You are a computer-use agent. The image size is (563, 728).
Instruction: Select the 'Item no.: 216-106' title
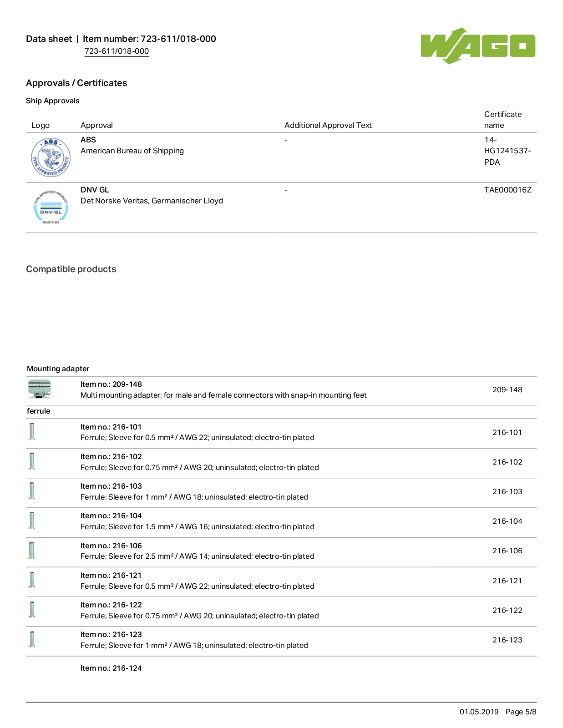tap(111, 546)
